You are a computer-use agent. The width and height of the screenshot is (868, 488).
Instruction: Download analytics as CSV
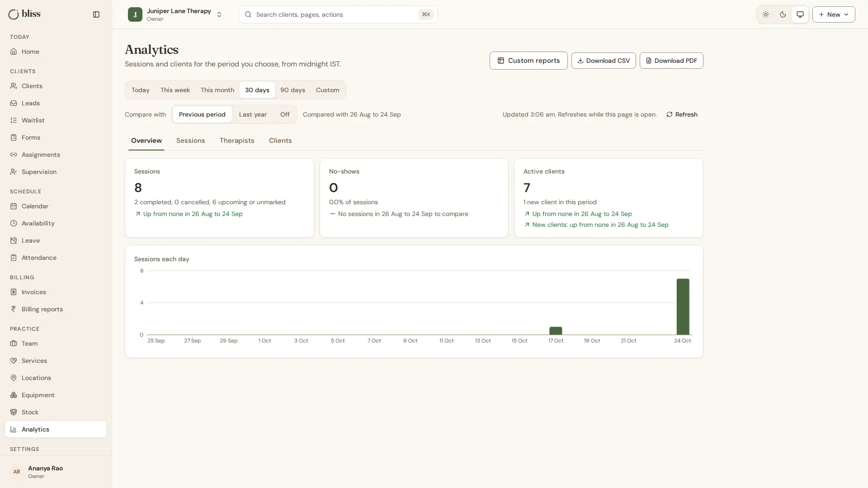[604, 61]
